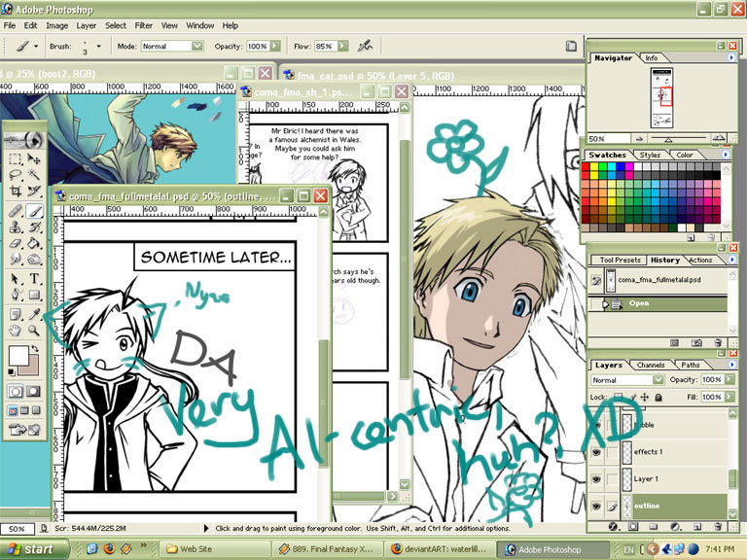Swap foreground and background colors
747x560 pixels.
(x=35, y=349)
